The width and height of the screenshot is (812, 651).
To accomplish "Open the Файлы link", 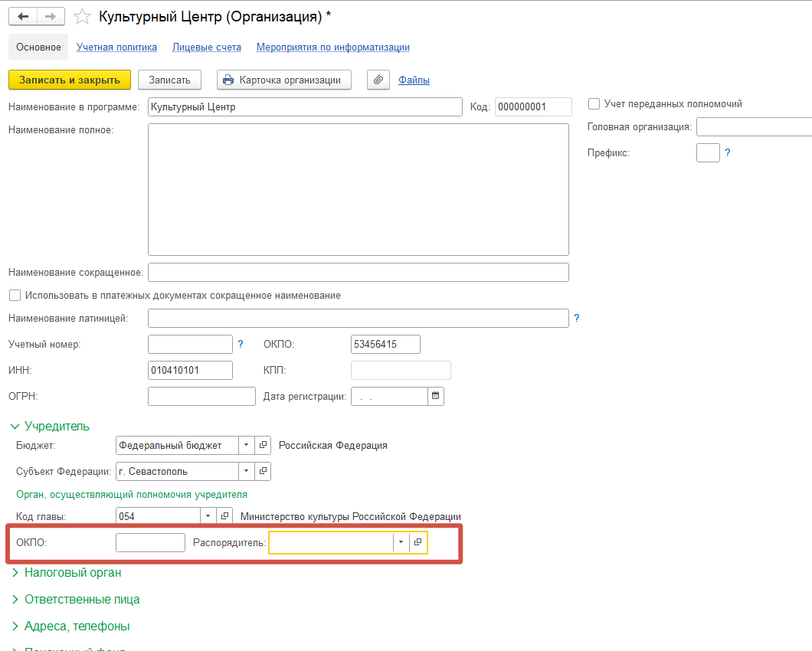I will [414, 80].
